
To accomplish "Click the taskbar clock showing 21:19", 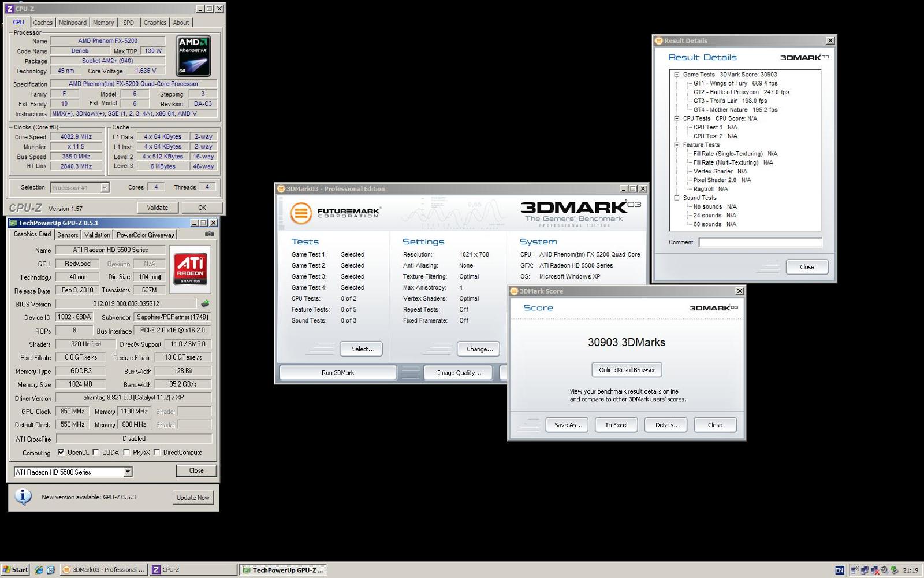I will (910, 570).
